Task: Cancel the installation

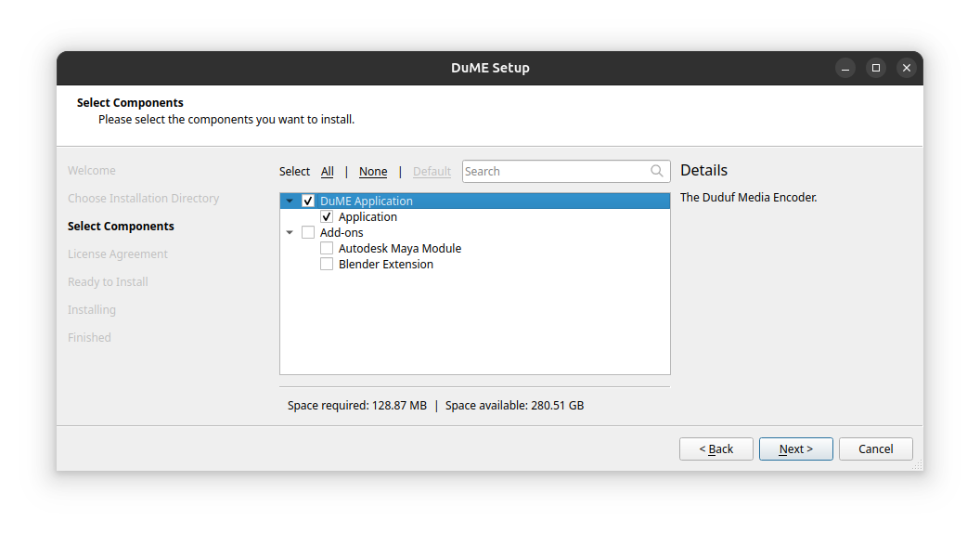Action: pos(875,448)
